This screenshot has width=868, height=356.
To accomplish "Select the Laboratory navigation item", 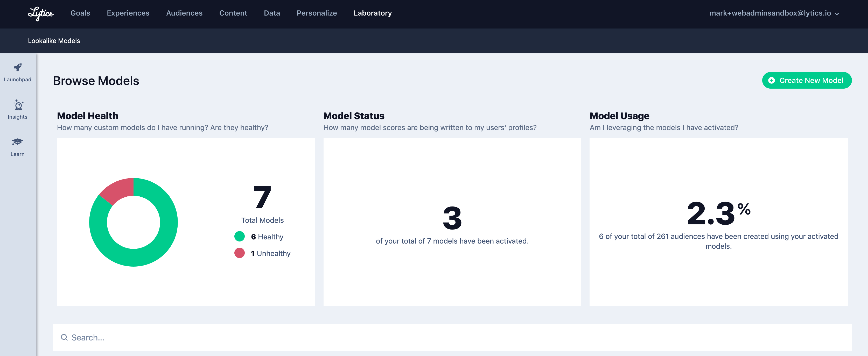I will pos(373,13).
